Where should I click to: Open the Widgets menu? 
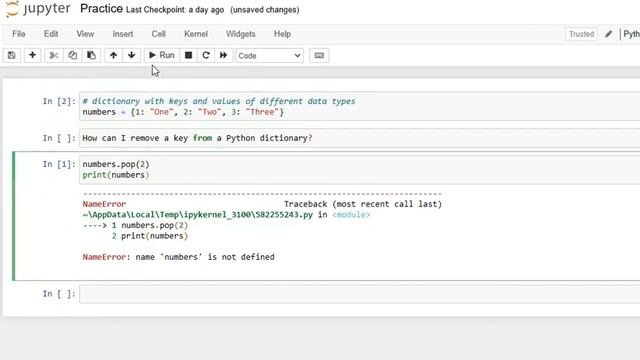point(241,34)
